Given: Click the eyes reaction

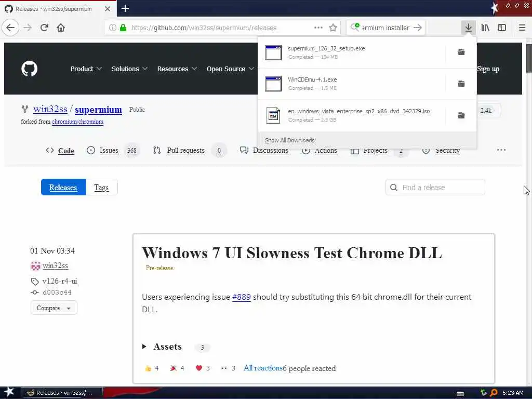Looking at the screenshot, I should [228, 368].
